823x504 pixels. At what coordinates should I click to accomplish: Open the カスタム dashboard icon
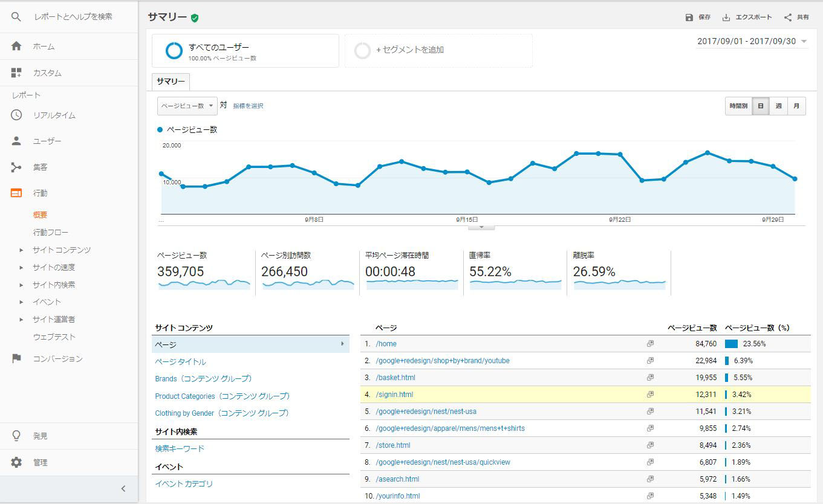coord(16,73)
